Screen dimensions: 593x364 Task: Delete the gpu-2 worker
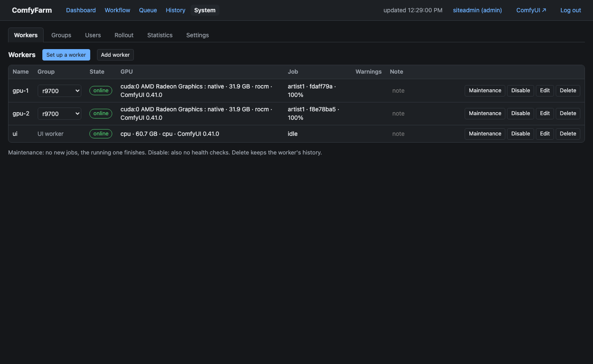click(568, 113)
